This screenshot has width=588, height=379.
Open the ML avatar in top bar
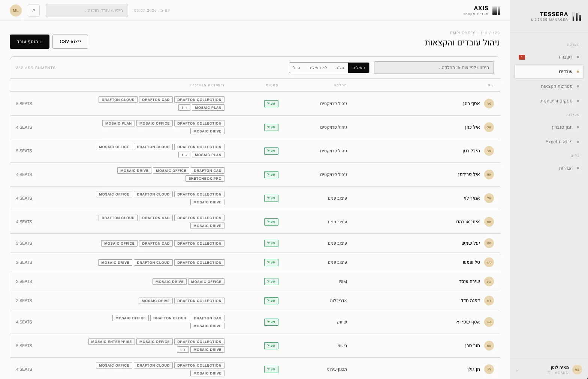point(16,11)
